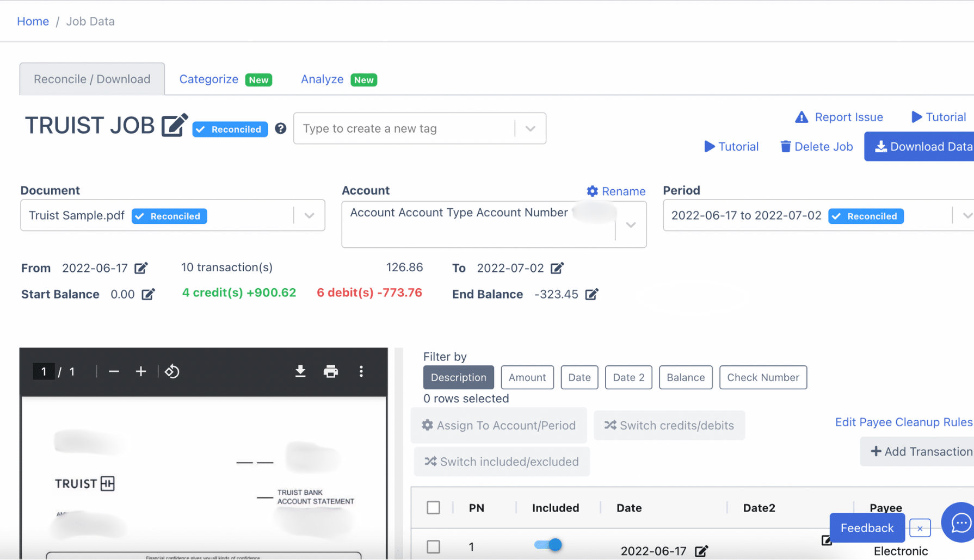The width and height of the screenshot is (974, 560).
Task: Print the Truist bank statement PDF
Action: 331,371
